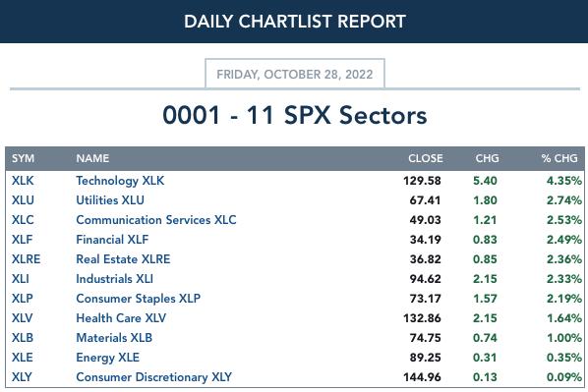
Task: Select the Consumer Staples XLP link
Action: (138, 299)
